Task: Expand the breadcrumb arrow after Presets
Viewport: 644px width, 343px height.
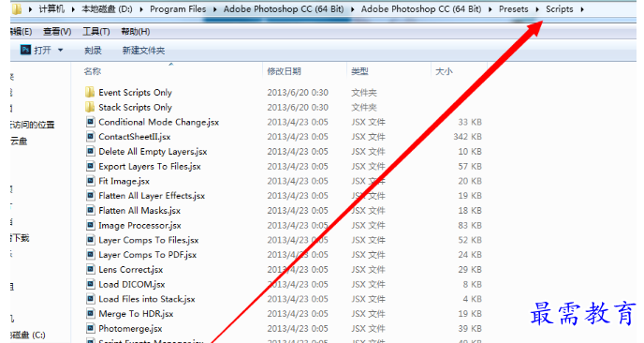Action: click(x=536, y=9)
